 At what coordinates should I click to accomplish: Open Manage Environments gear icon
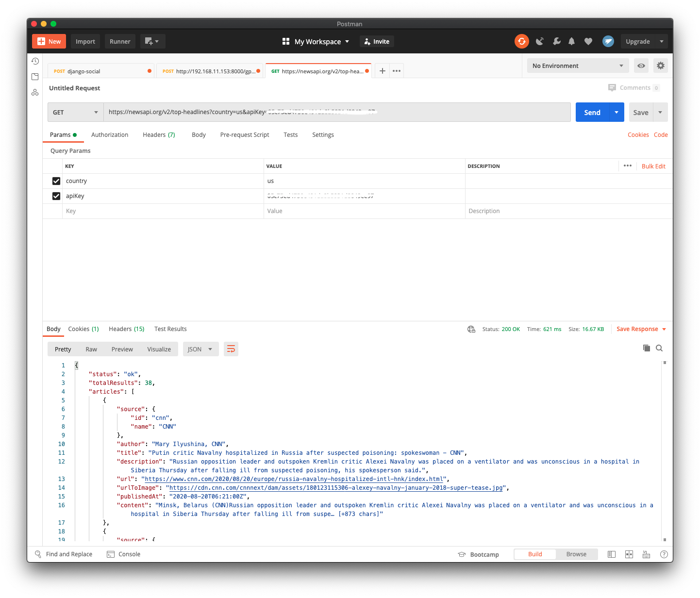pyautogui.click(x=661, y=66)
